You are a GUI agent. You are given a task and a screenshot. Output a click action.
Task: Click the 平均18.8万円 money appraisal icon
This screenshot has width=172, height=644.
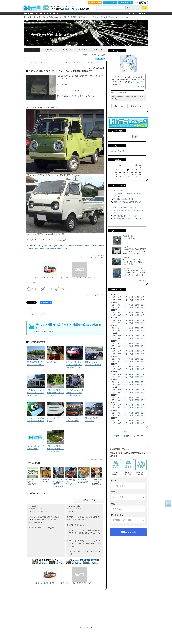coord(141,464)
